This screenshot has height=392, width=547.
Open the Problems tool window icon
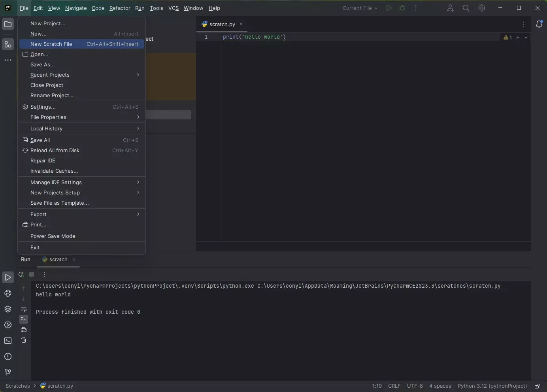(x=8, y=356)
